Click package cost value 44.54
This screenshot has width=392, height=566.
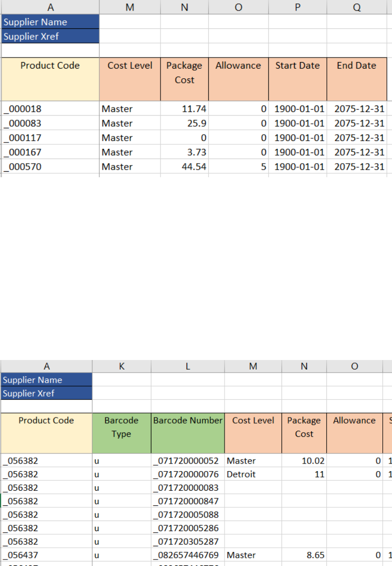click(x=184, y=167)
